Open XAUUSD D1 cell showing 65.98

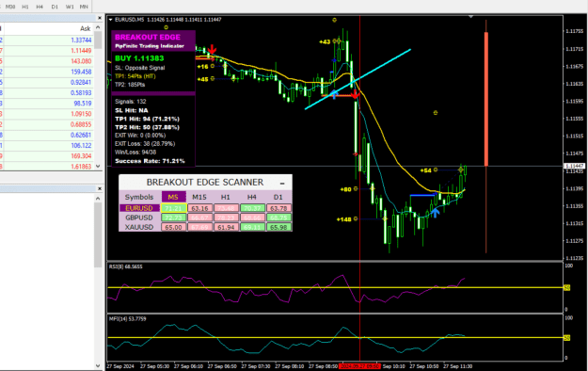pos(278,227)
